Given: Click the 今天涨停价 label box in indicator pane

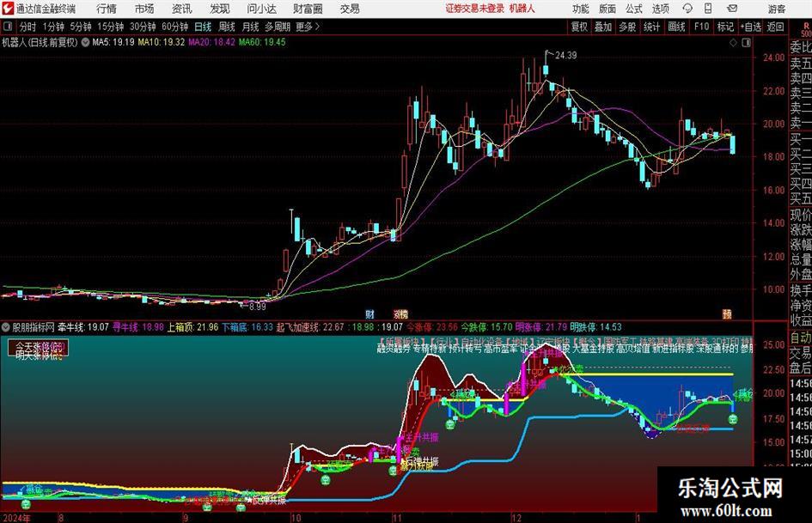Looking at the screenshot, I should click(x=39, y=348).
